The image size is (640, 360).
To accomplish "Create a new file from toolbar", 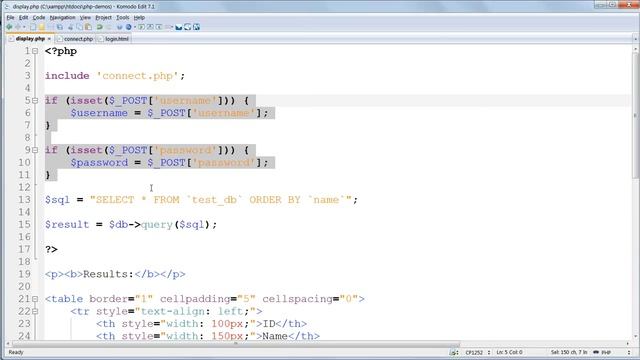I will click(x=33, y=27).
